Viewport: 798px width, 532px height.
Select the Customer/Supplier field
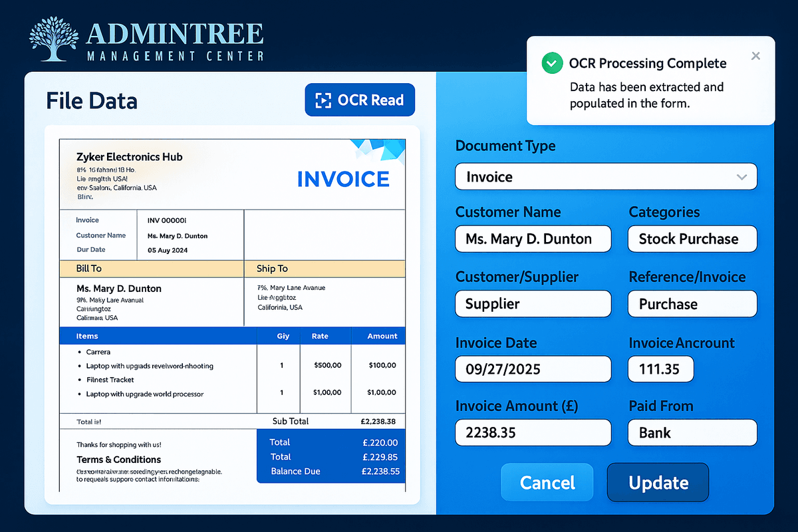[x=533, y=304]
